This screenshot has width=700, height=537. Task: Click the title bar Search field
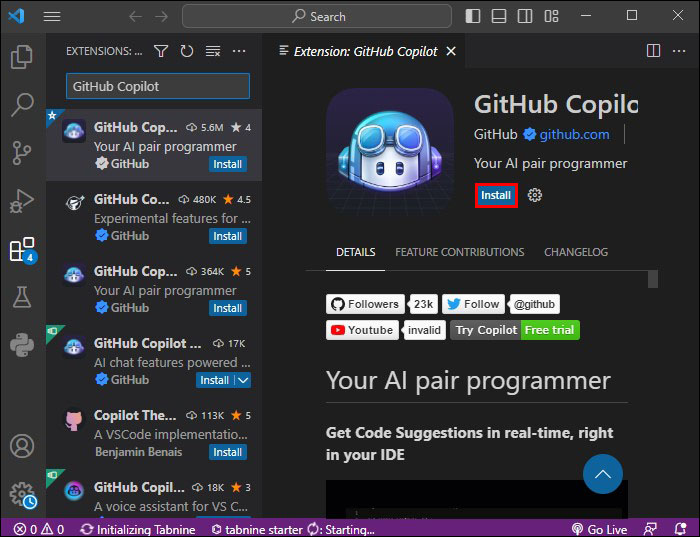317,17
